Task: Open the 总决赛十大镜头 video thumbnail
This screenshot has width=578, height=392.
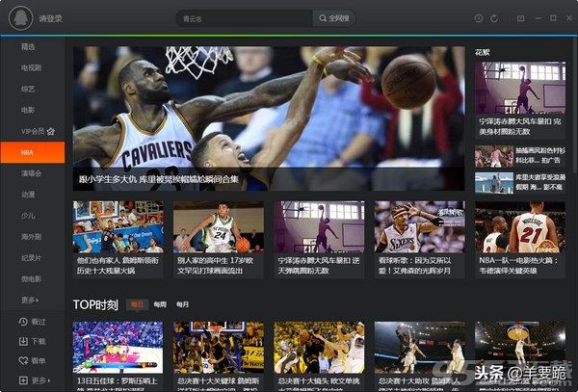Action: pyautogui.click(x=319, y=347)
